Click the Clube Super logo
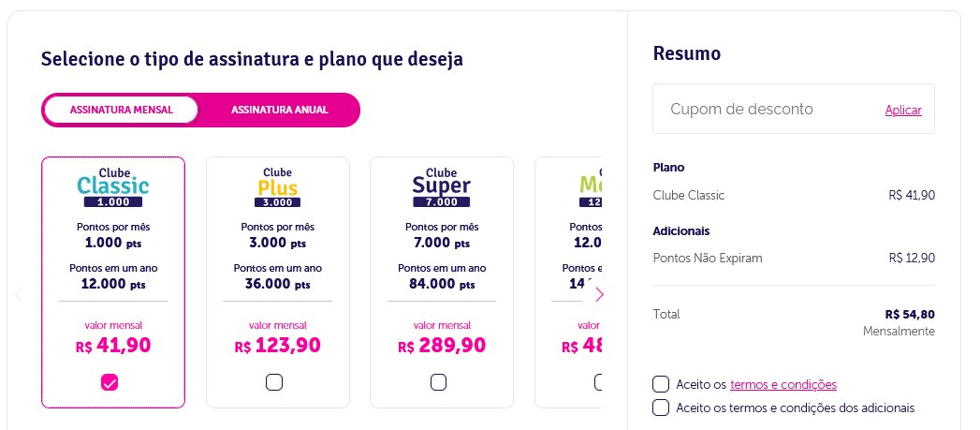 pos(441,187)
